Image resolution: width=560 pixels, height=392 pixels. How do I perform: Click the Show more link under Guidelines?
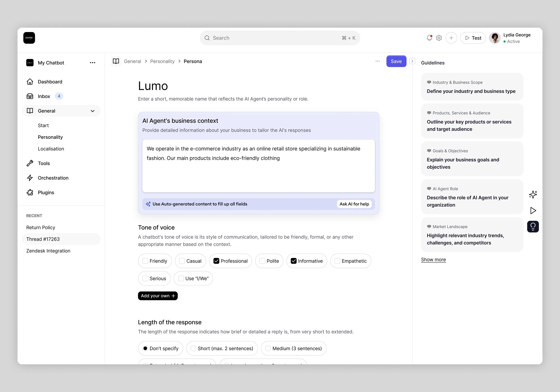coord(433,260)
